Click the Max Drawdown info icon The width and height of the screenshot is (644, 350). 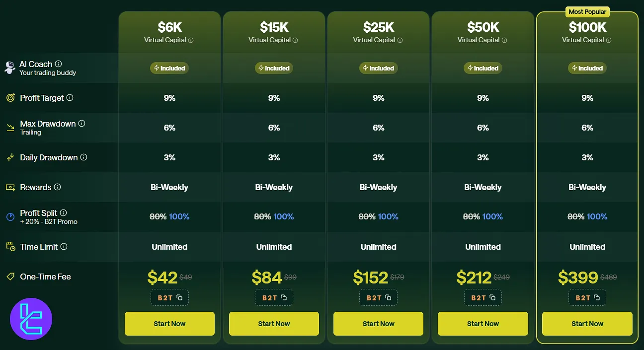pos(81,123)
